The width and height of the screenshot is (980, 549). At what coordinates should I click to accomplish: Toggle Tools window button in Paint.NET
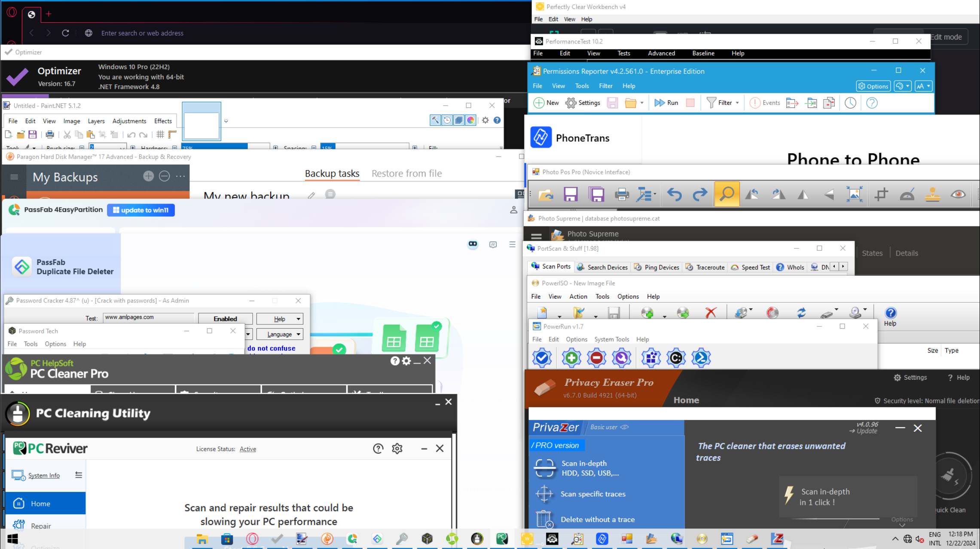435,120
